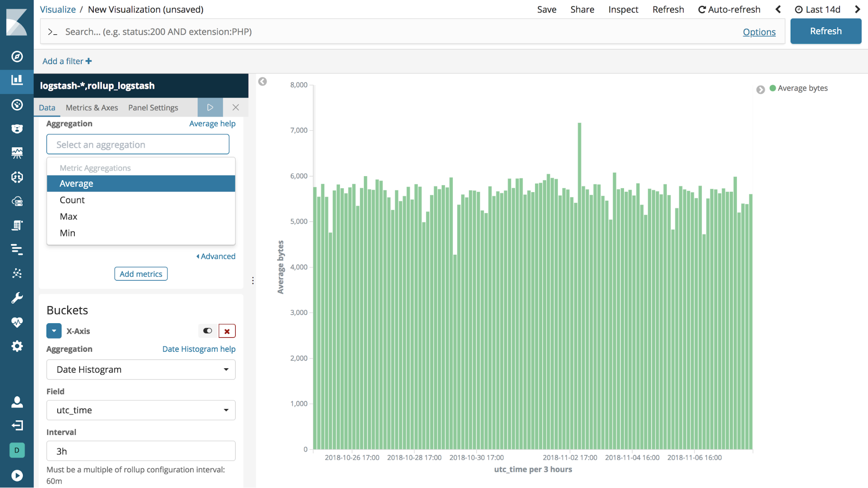Open the utc_time field dropdown
The image size is (868, 488).
(141, 410)
